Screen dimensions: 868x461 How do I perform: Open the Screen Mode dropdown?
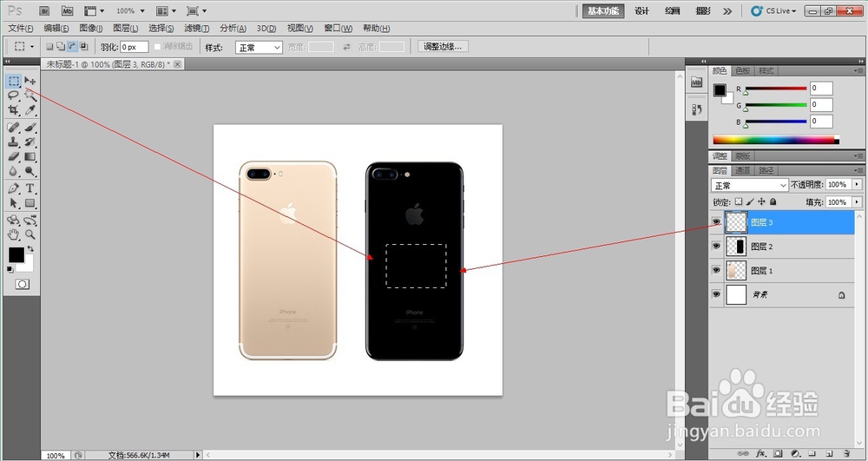(196, 10)
